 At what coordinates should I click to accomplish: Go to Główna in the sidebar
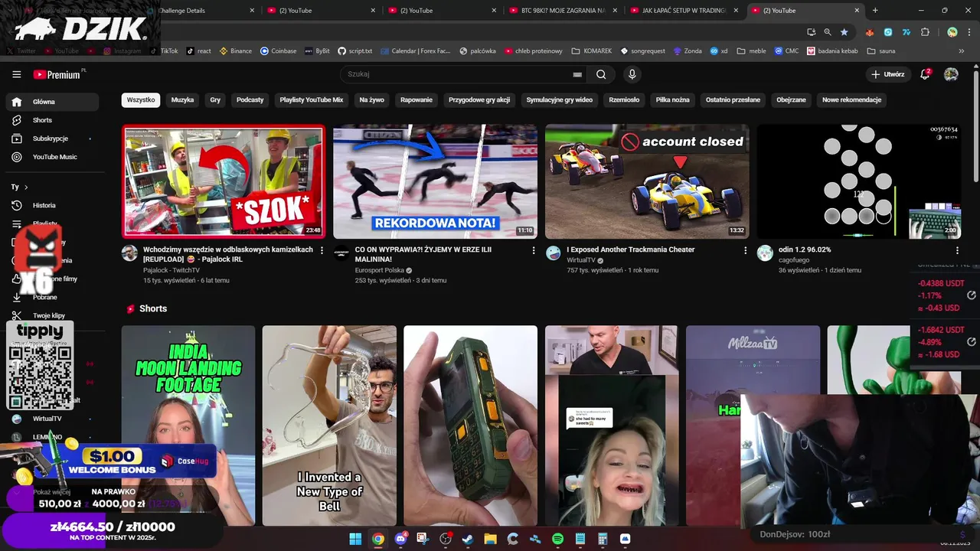tap(52, 102)
